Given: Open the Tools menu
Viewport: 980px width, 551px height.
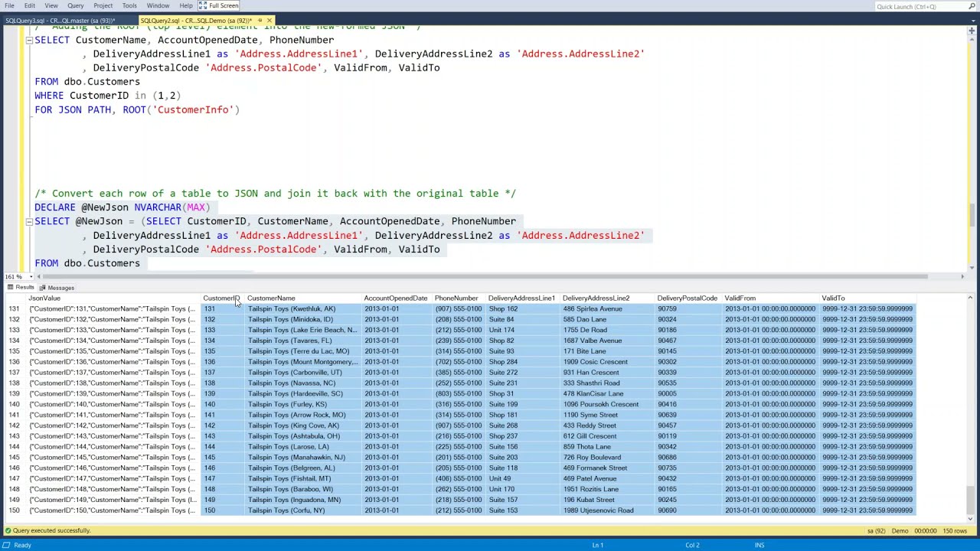Looking at the screenshot, I should pyautogui.click(x=129, y=5).
